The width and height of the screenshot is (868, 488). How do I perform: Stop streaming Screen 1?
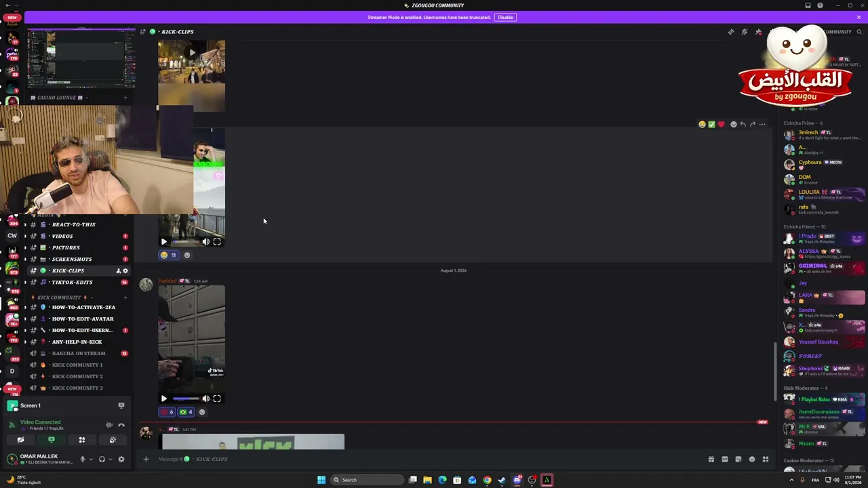point(121,405)
